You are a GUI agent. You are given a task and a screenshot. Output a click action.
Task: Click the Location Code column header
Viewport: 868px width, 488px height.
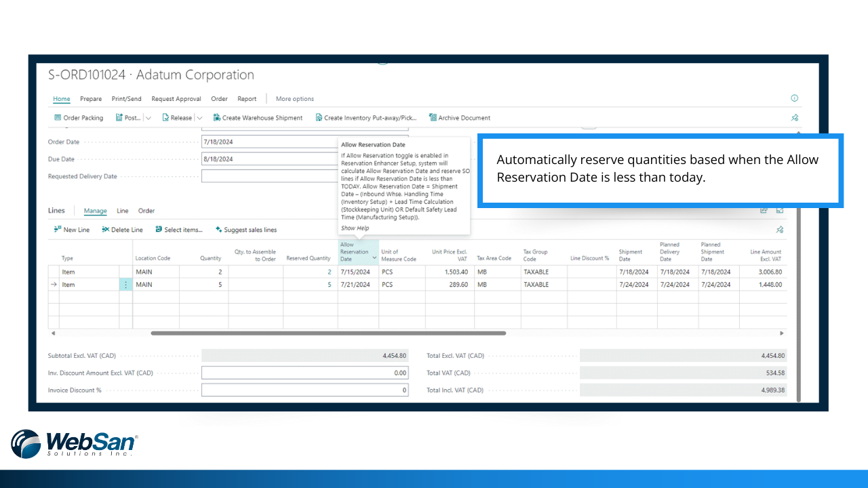(153, 258)
